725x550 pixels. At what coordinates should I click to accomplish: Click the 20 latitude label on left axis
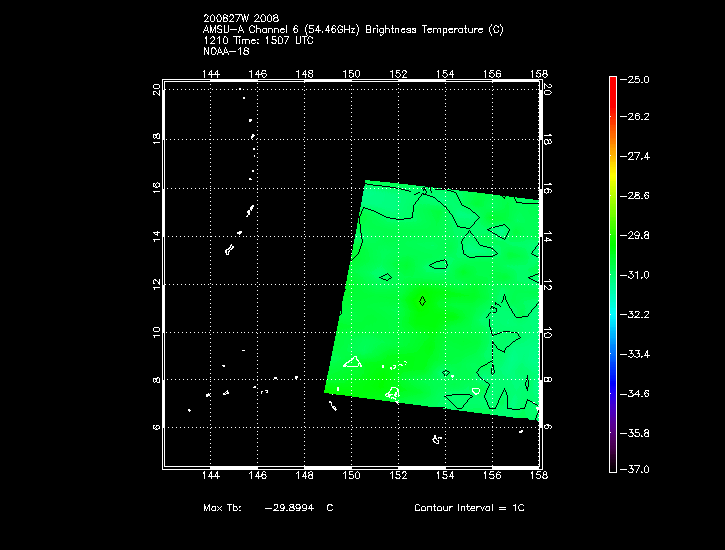[x=156, y=90]
